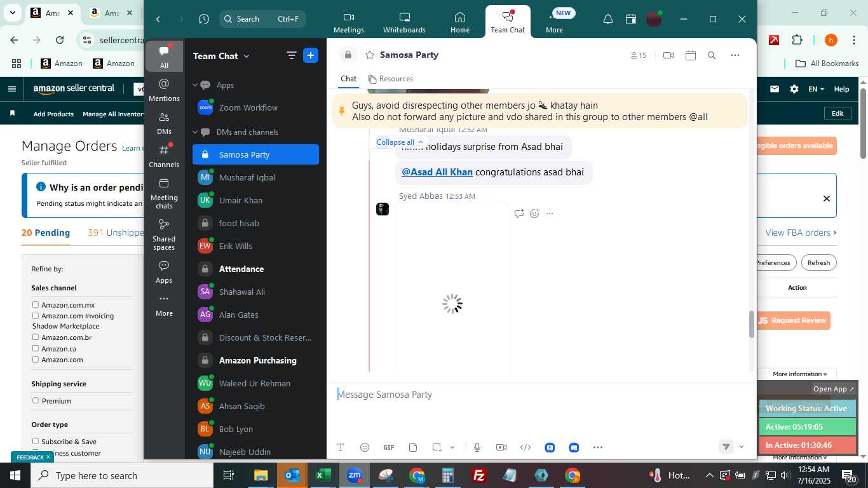
Task: Insert a code snippet
Action: click(x=526, y=447)
